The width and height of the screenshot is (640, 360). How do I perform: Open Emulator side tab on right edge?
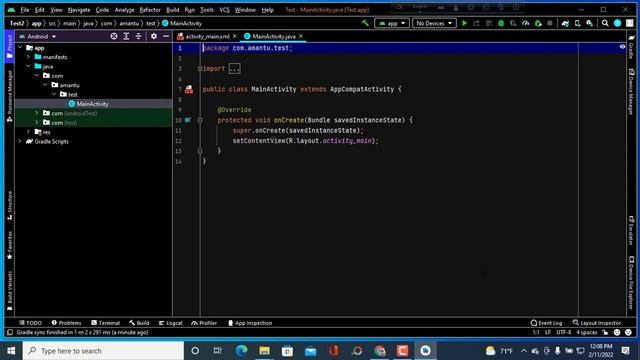pyautogui.click(x=631, y=231)
